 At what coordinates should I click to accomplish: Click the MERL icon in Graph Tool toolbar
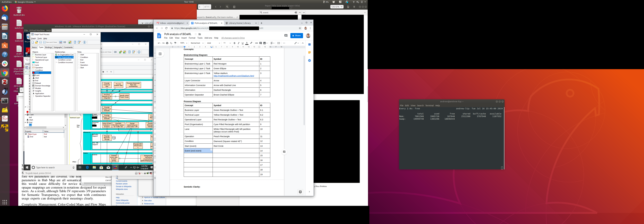tap(61, 42)
